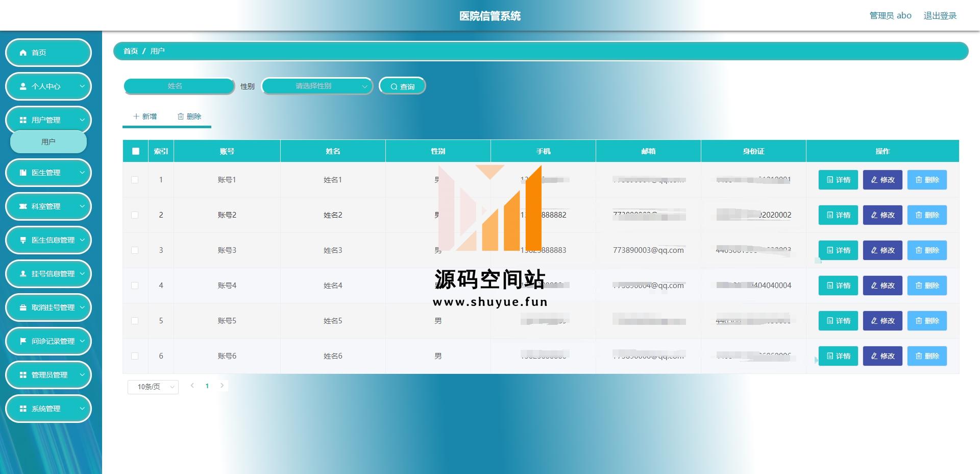980x474 pixels.
Task: Open the 用户 submenu item
Action: click(x=48, y=142)
